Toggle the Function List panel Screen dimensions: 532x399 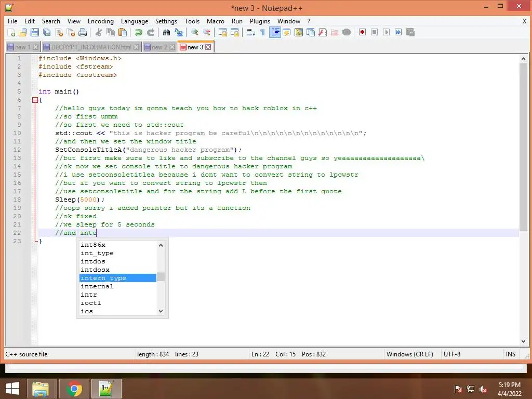[323, 32]
